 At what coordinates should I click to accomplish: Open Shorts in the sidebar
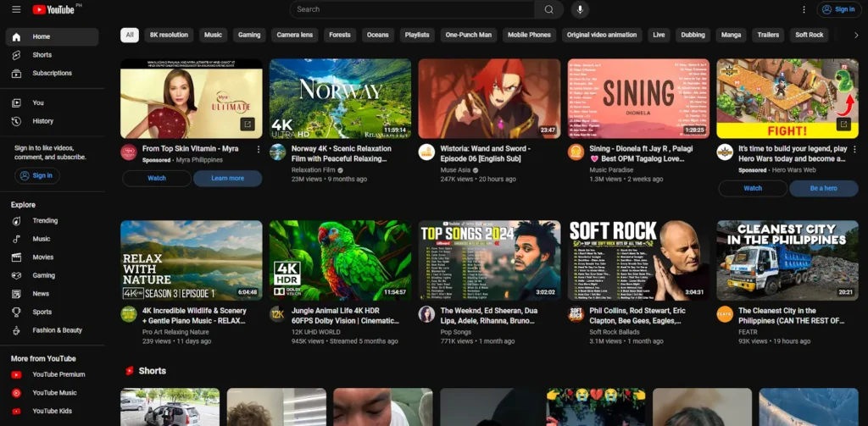(x=42, y=55)
